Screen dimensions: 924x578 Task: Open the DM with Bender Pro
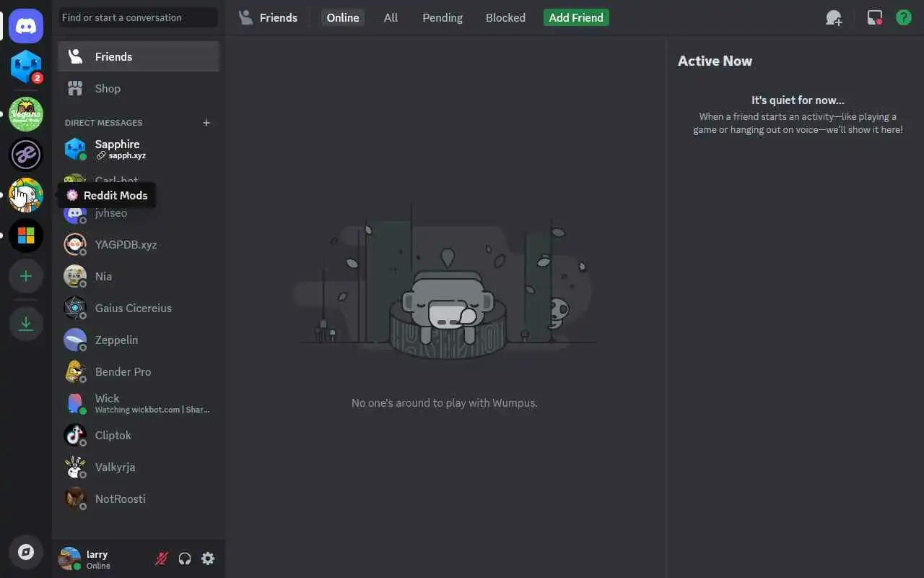139,371
